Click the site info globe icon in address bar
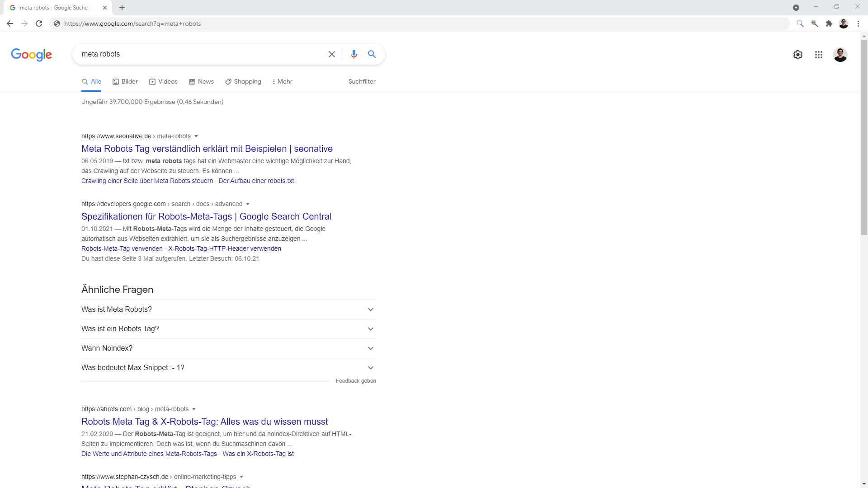The height and width of the screenshot is (488, 868). click(57, 23)
